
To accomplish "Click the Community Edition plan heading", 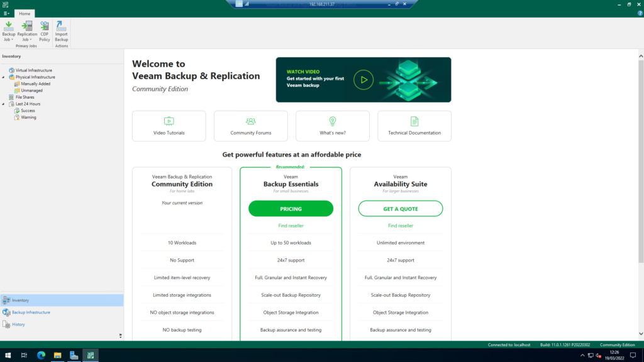I will pos(182,184).
